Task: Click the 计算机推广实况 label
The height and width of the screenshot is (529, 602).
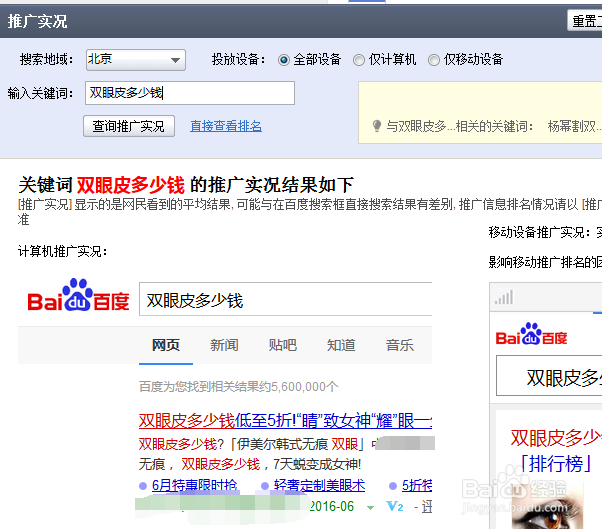Action: point(63,251)
